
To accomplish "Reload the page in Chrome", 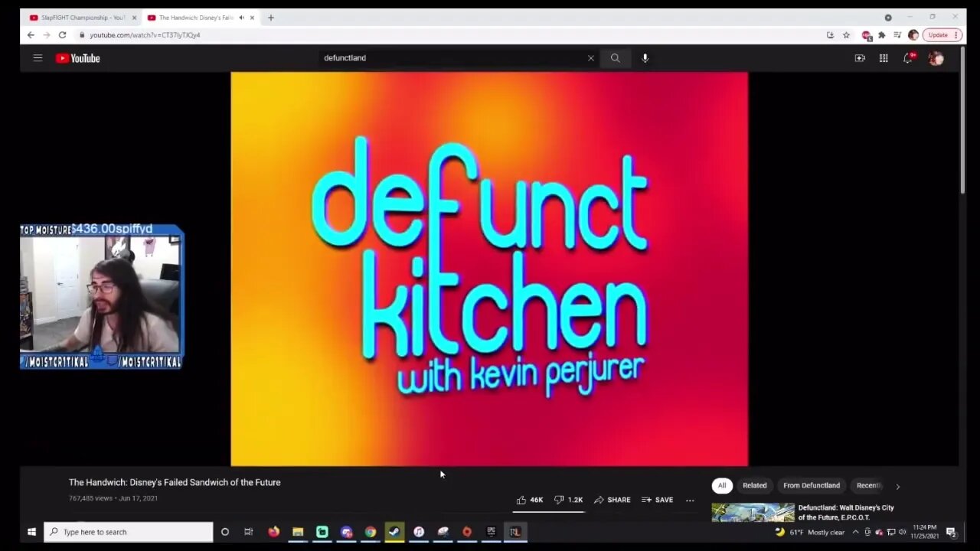I will click(x=62, y=35).
